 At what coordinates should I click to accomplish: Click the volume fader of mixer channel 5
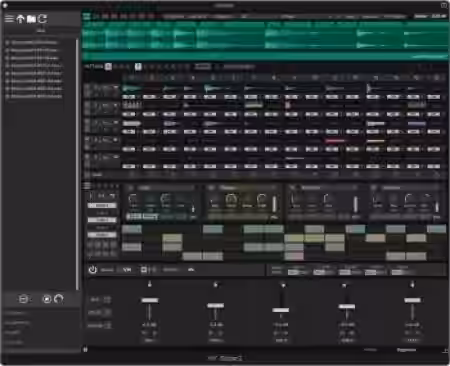(412, 300)
